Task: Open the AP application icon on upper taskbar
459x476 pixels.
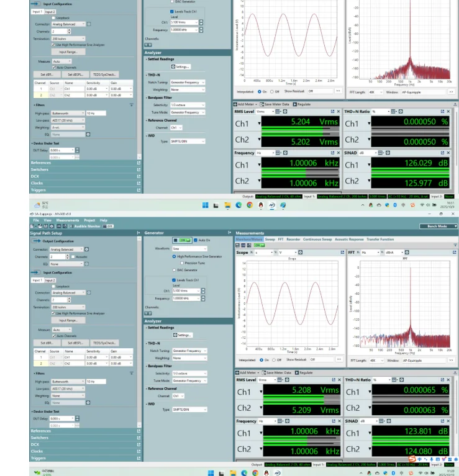Action: tap(272, 205)
